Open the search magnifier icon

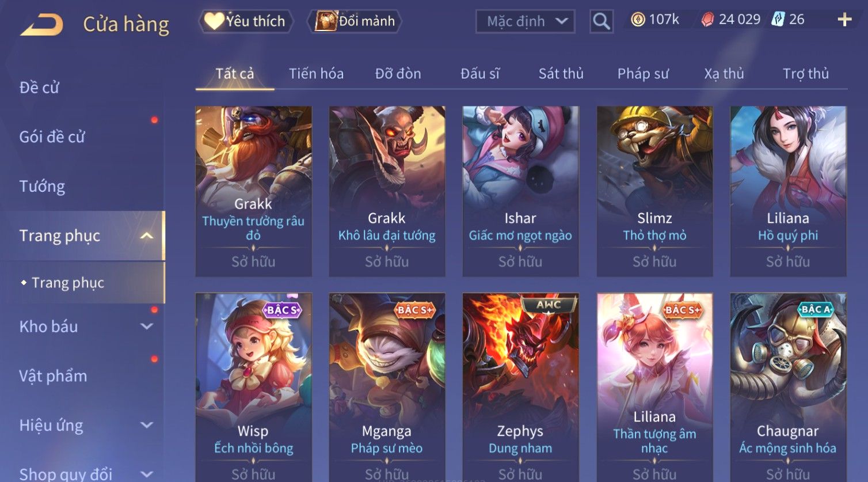601,22
